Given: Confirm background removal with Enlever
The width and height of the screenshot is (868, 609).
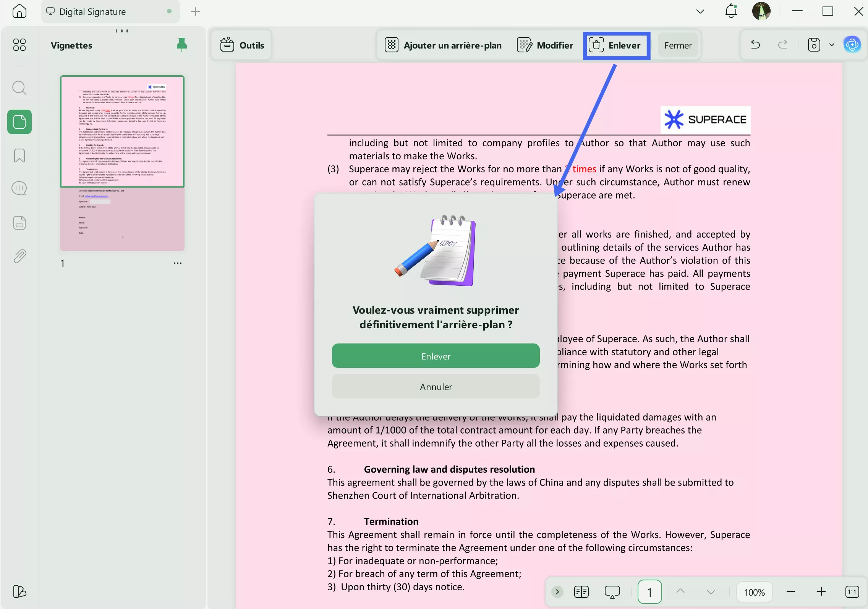Looking at the screenshot, I should click(x=436, y=356).
